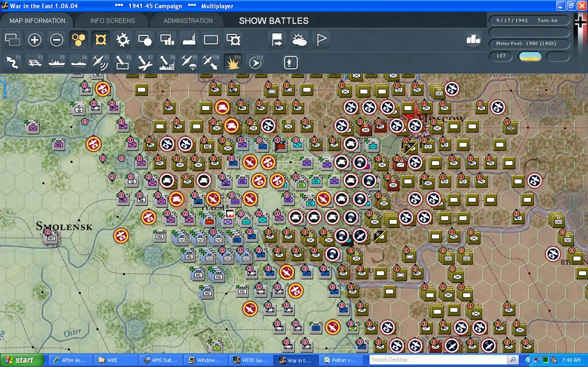Viewport: 588px width, 367px height.
Task: Switch to the WitE folder taskbar button
Action: (116, 360)
